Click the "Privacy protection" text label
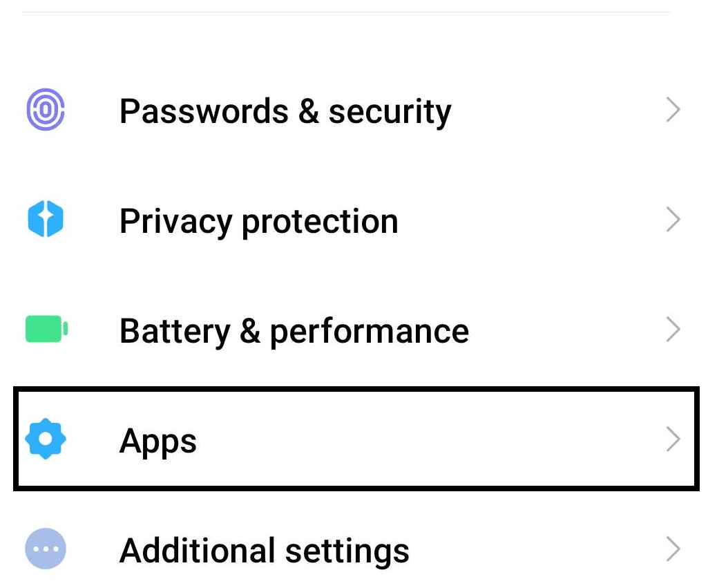 (259, 222)
